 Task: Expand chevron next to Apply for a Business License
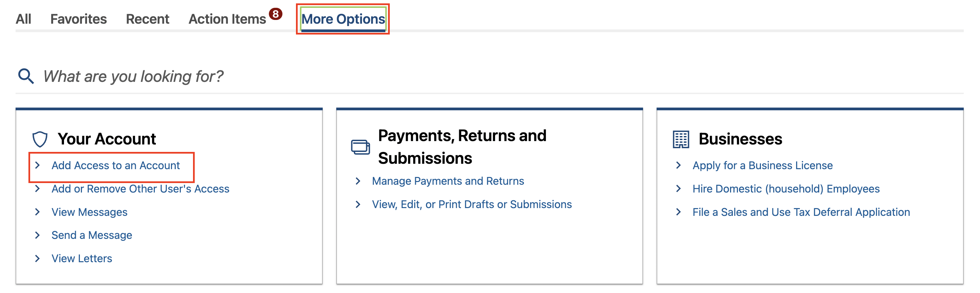(x=678, y=165)
